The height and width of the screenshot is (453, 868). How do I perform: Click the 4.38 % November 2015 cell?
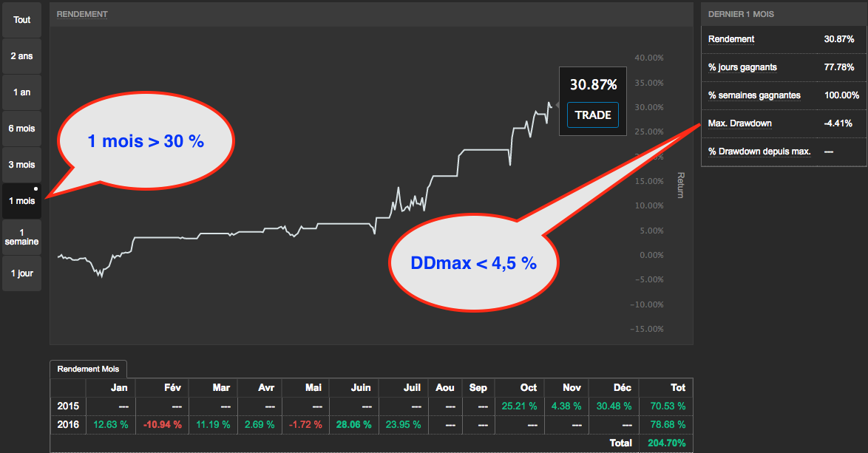(566, 406)
